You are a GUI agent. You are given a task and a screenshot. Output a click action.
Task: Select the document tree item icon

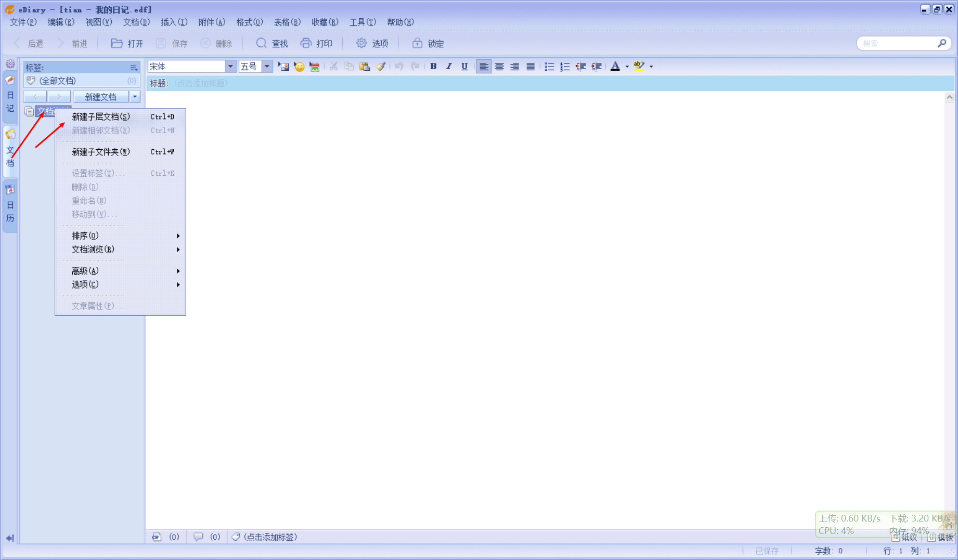(29, 111)
